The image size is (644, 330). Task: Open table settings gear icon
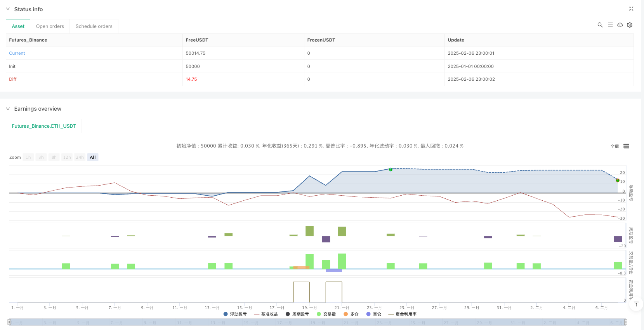(x=630, y=25)
